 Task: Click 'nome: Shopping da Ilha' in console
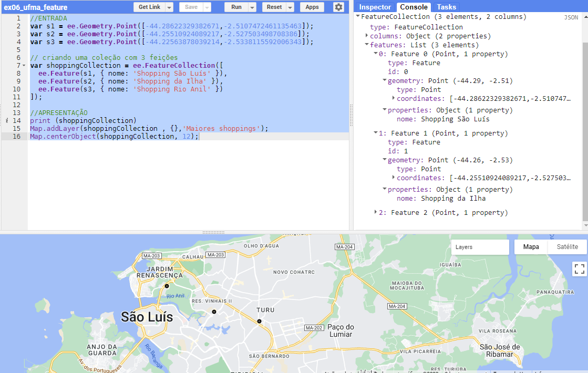pos(441,198)
